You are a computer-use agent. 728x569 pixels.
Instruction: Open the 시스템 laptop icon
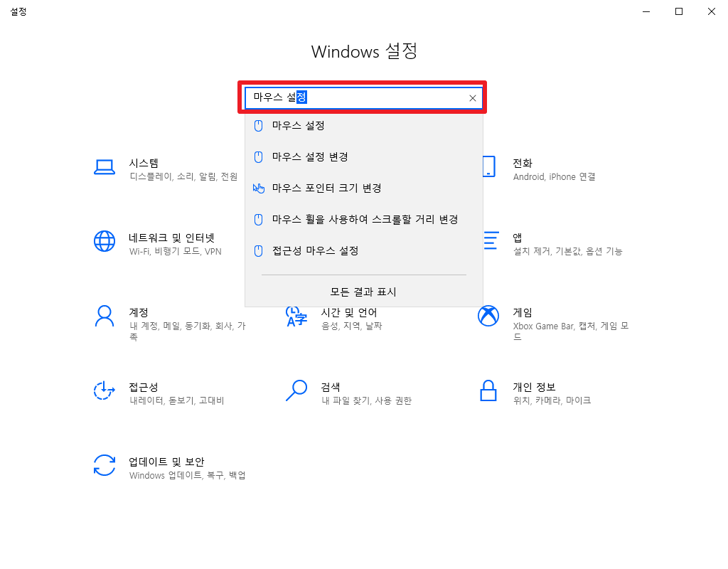105,167
